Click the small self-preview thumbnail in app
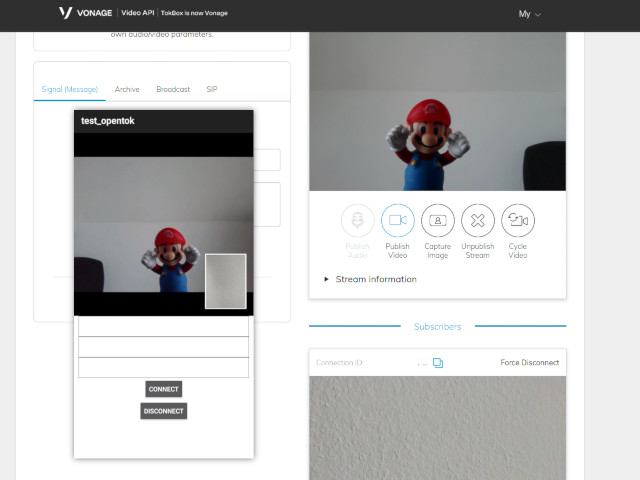The image size is (640, 480). click(x=226, y=281)
